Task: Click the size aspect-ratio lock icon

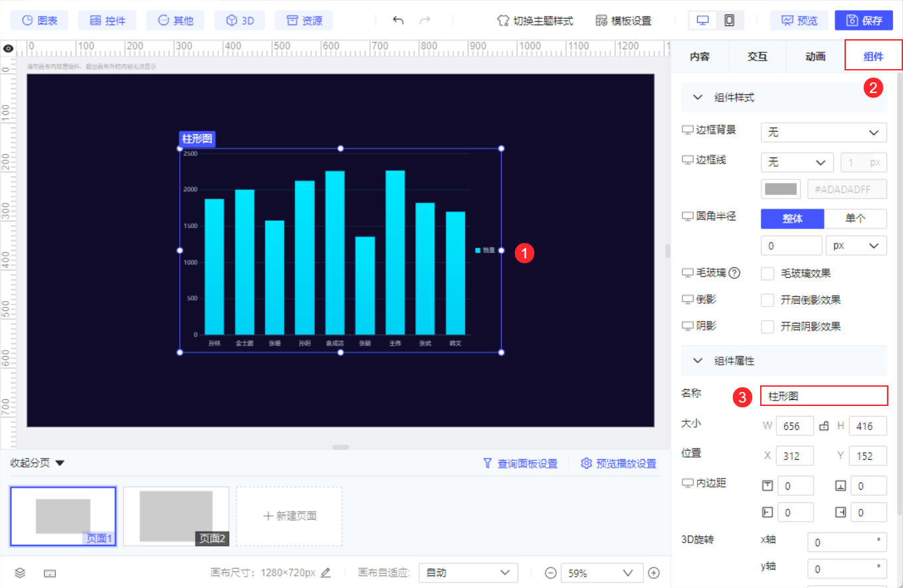Action: (x=824, y=426)
